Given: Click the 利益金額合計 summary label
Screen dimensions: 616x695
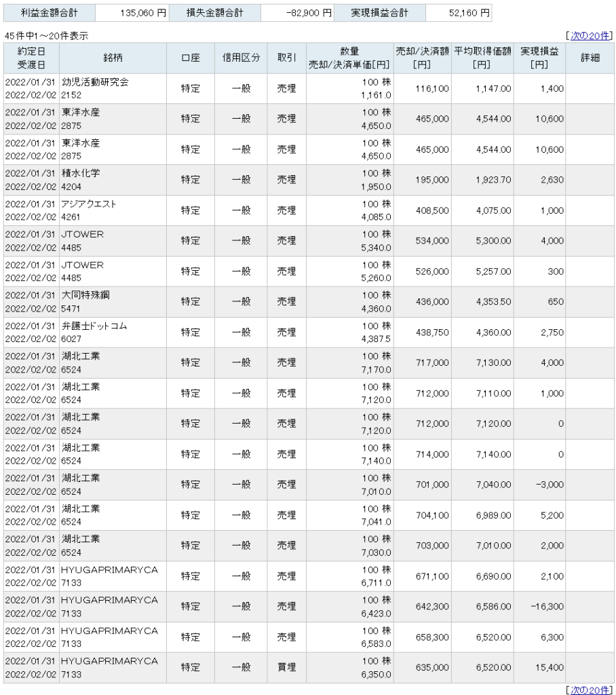Looking at the screenshot, I should coord(50,13).
